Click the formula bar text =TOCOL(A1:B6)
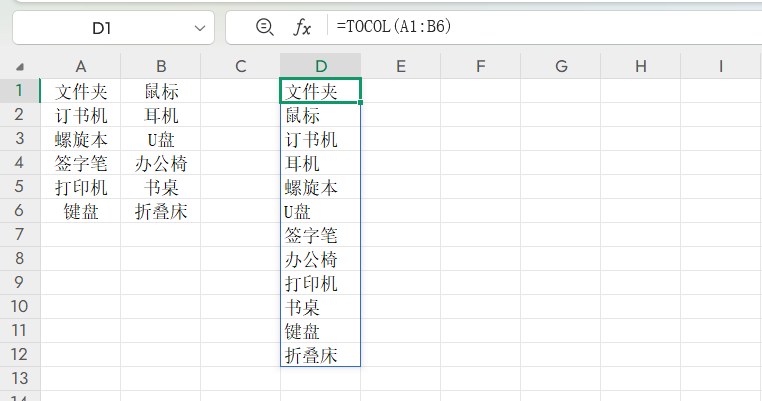The width and height of the screenshot is (762, 401). (x=394, y=26)
